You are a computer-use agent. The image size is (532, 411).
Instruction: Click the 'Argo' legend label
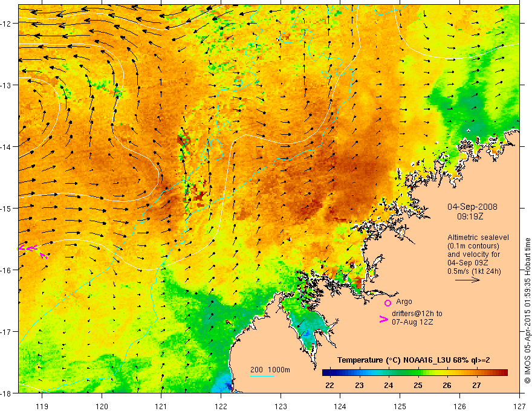tap(404, 302)
